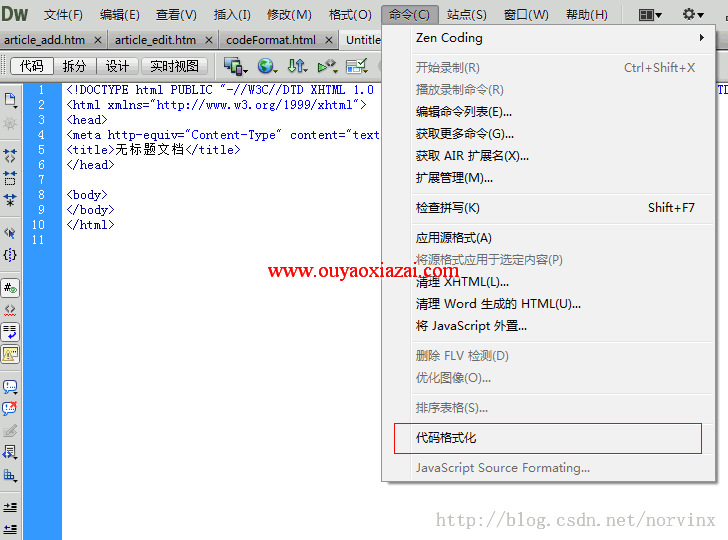Close article_edit.htm tab
Screen dimensions: 728x540
pos(209,40)
